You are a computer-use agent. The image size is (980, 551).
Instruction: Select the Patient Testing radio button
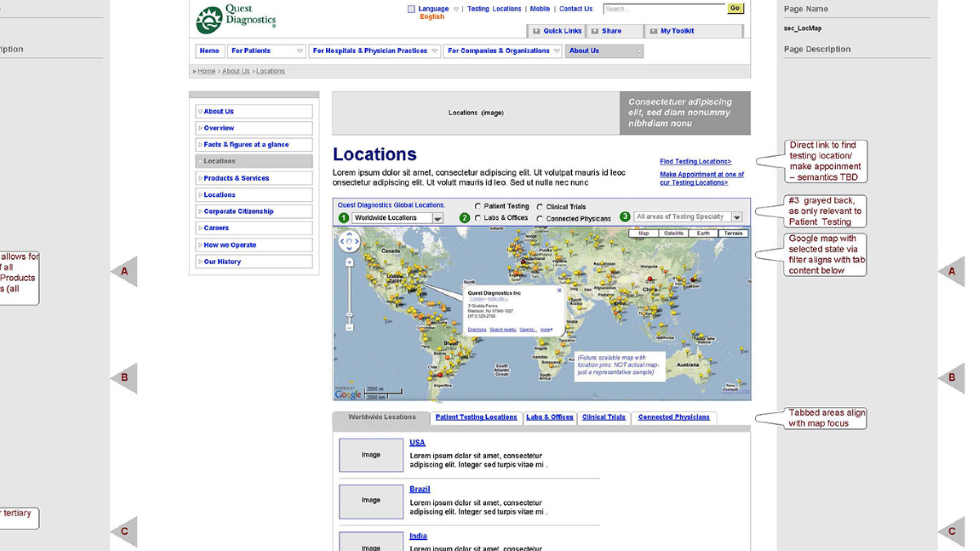tap(478, 206)
